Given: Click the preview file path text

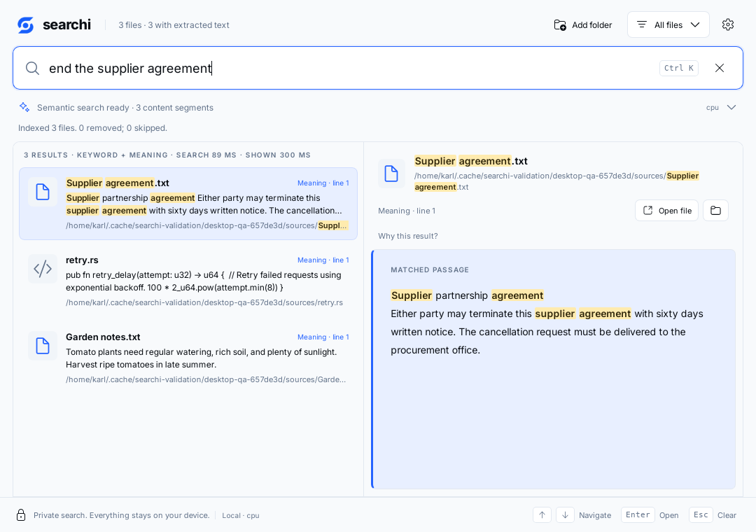Looking at the screenshot, I should (556, 181).
